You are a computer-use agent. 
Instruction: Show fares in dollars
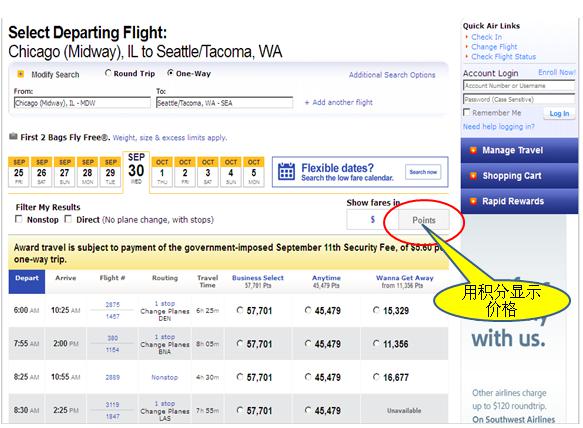click(372, 220)
